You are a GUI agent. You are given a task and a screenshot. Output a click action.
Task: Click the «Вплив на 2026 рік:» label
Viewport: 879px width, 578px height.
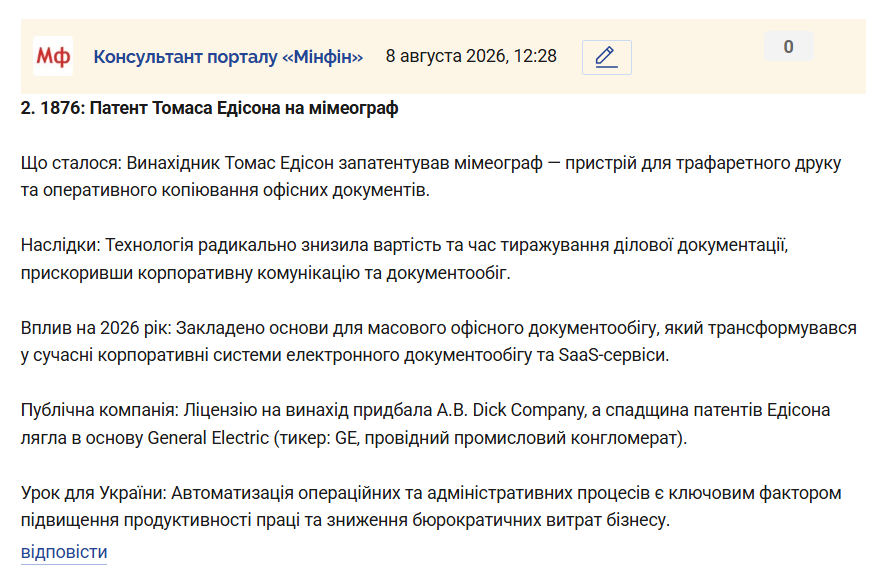click(x=96, y=328)
